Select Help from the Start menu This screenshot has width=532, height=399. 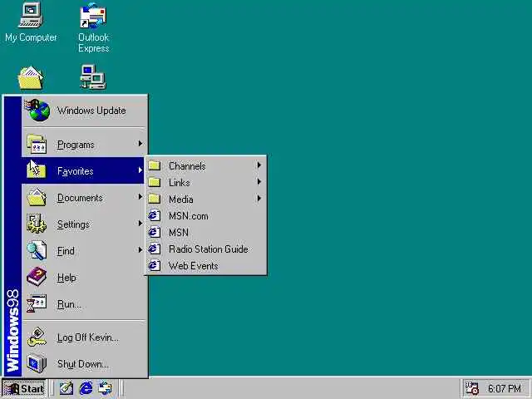(84, 277)
